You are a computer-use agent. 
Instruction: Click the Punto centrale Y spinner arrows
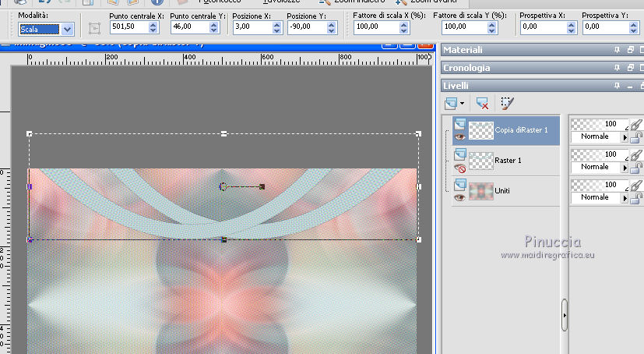[213, 27]
